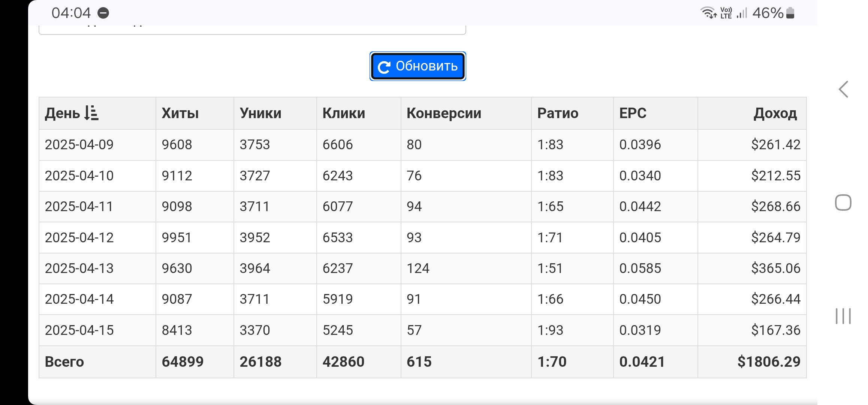This screenshot has width=868, height=405.
Task: Click the EPC column header
Action: coord(633,113)
